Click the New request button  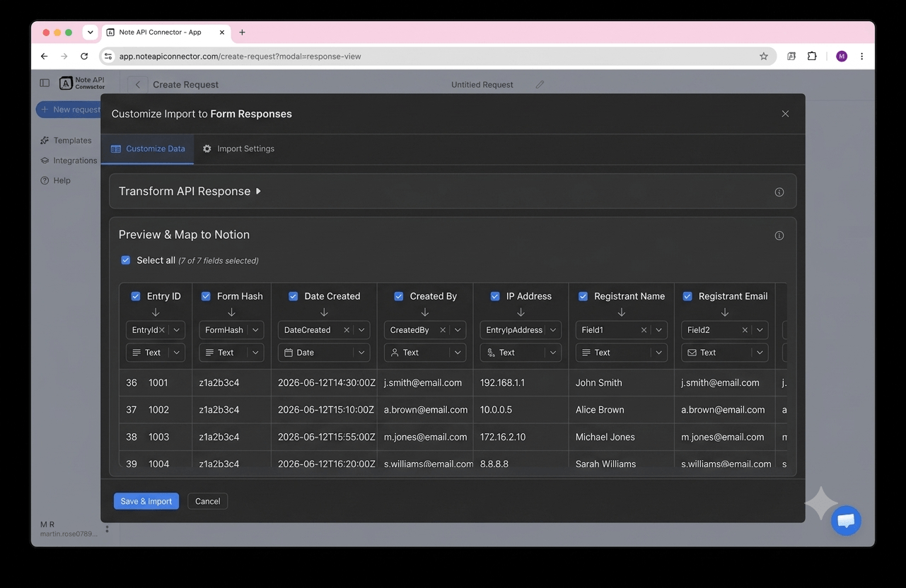(69, 110)
